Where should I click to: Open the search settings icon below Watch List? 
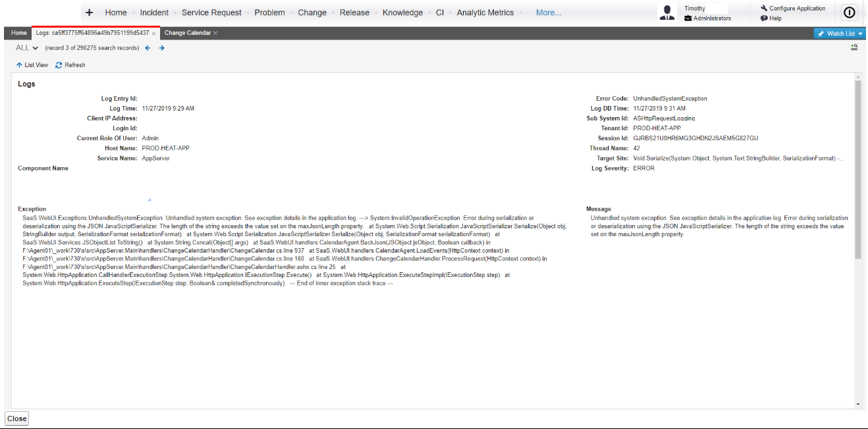854,47
